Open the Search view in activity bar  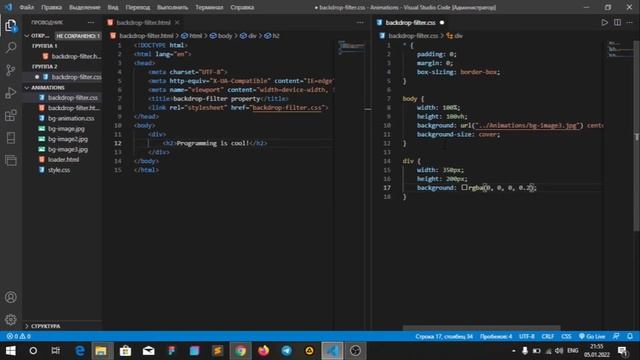click(11, 48)
